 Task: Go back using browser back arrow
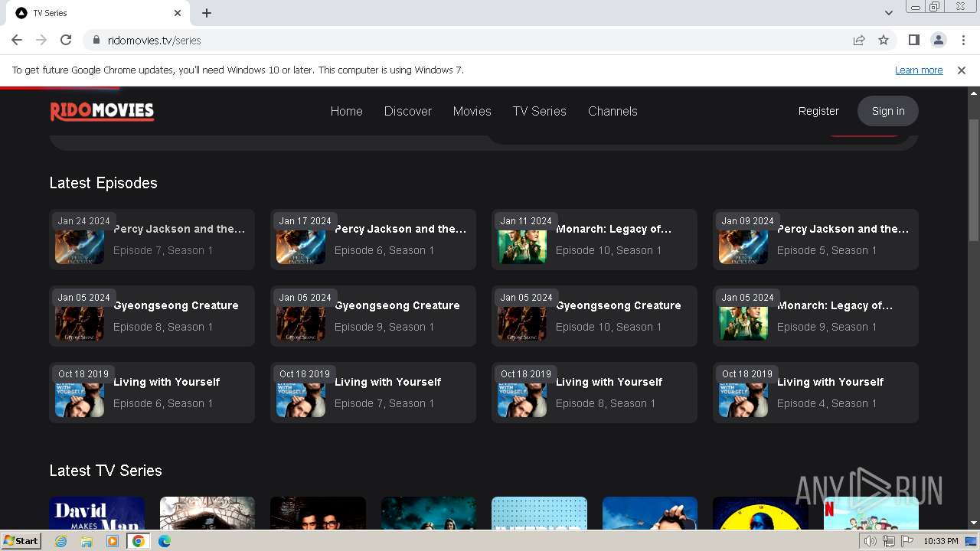coord(17,40)
